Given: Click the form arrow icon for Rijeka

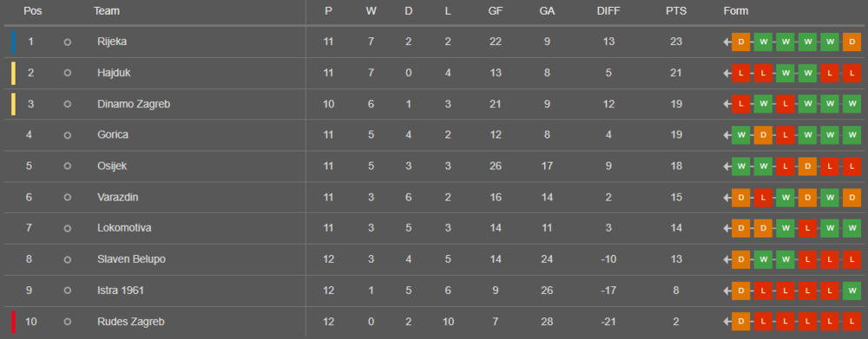Looking at the screenshot, I should coord(727,42).
